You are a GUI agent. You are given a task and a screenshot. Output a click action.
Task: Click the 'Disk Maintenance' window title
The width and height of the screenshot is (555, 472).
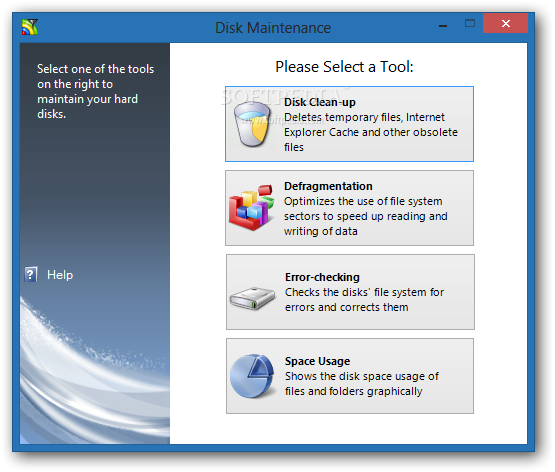pos(273,28)
